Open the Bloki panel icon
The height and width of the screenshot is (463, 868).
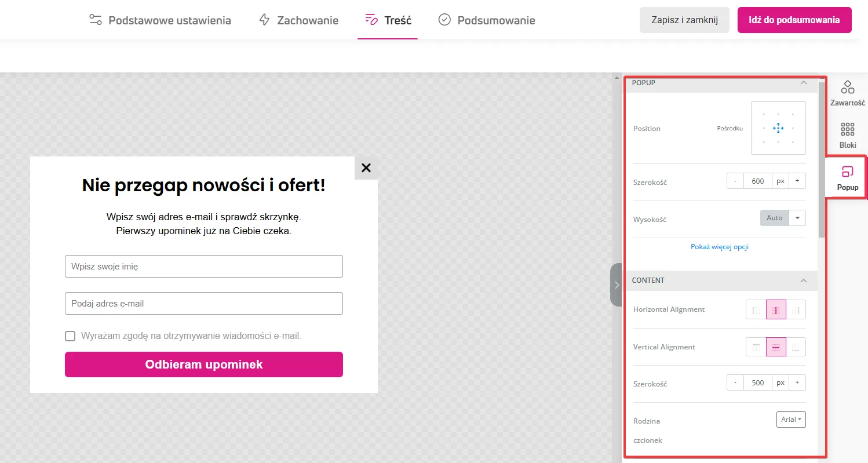coord(847,135)
